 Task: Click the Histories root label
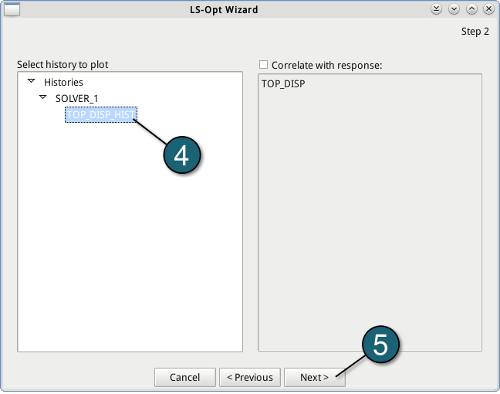64,82
